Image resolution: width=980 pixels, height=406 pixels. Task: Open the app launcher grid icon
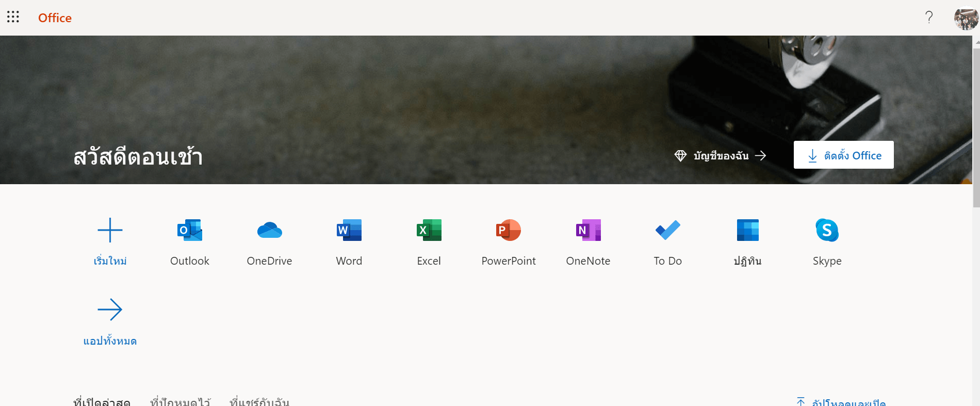coord(13,17)
